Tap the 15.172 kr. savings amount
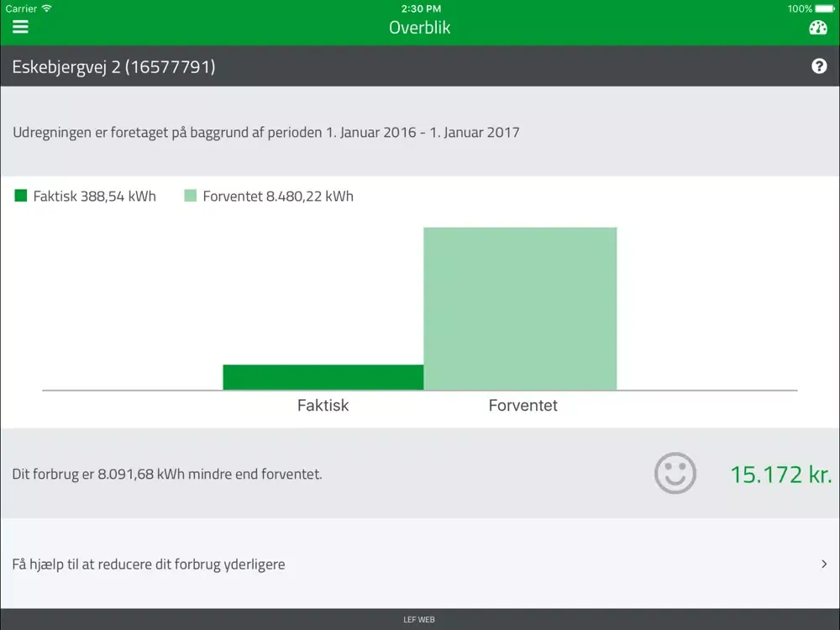This screenshot has width=840, height=630. (x=781, y=475)
